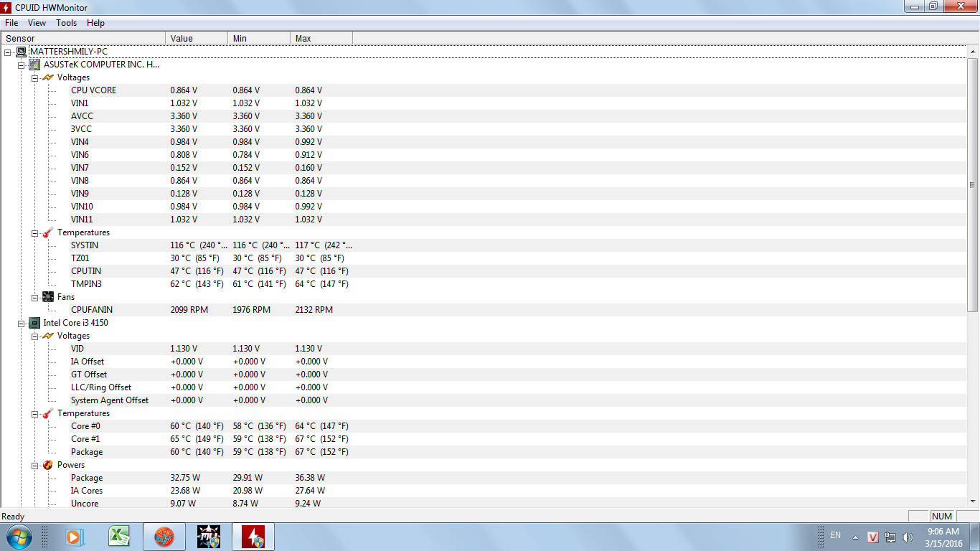Collapse the Intel Core i3 Voltages group

pyautogui.click(x=34, y=336)
